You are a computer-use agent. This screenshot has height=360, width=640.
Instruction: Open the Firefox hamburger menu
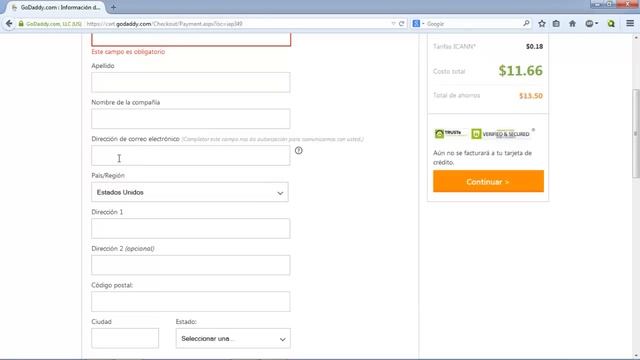point(630,24)
